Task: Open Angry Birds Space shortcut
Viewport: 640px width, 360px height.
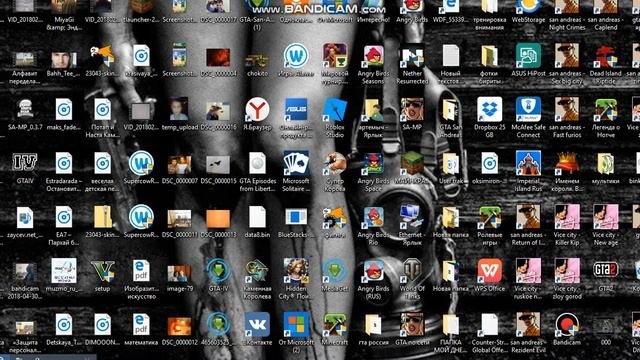Action: (373, 164)
